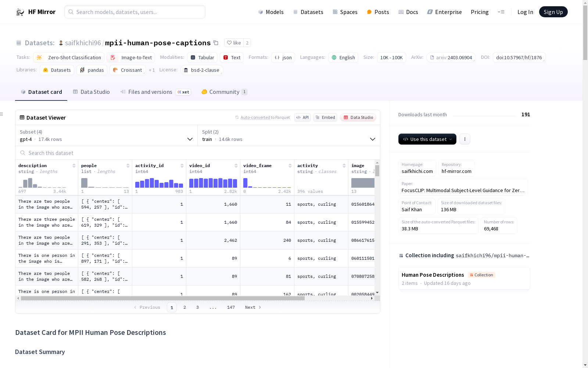Sort the description column

[x=74, y=166]
